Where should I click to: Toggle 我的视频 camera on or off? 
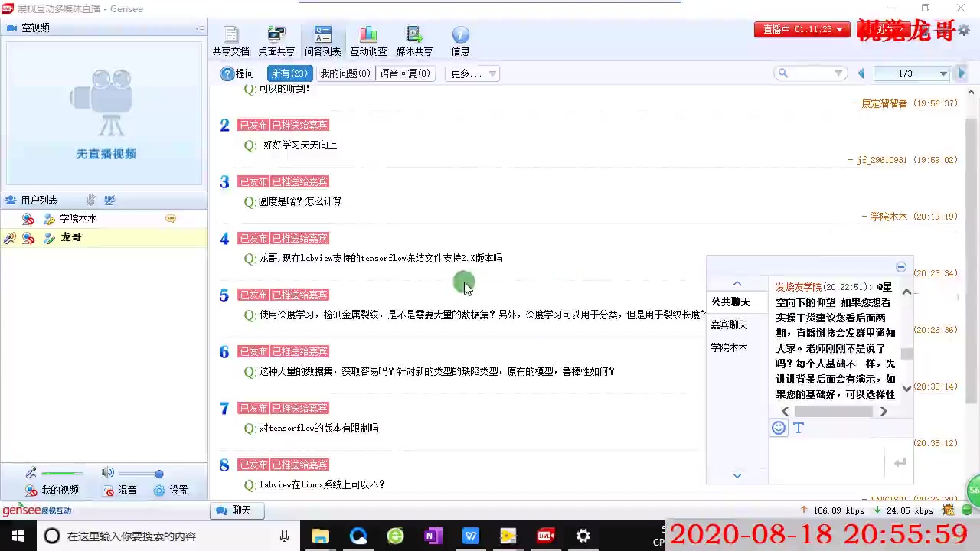click(x=52, y=490)
